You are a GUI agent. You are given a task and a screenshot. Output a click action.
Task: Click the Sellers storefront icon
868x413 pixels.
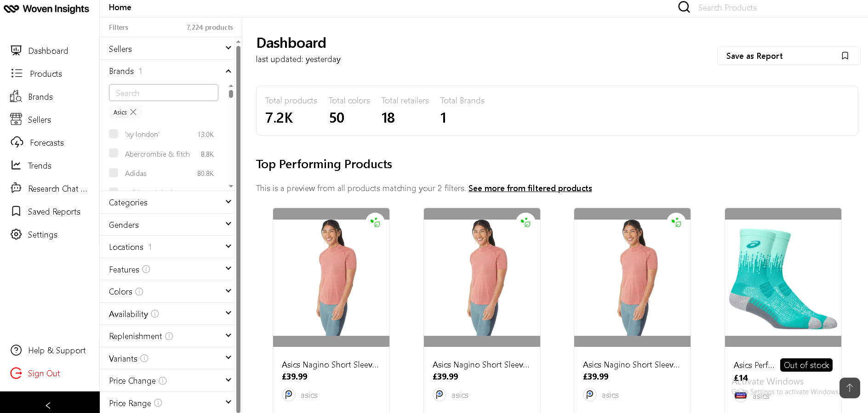click(16, 119)
